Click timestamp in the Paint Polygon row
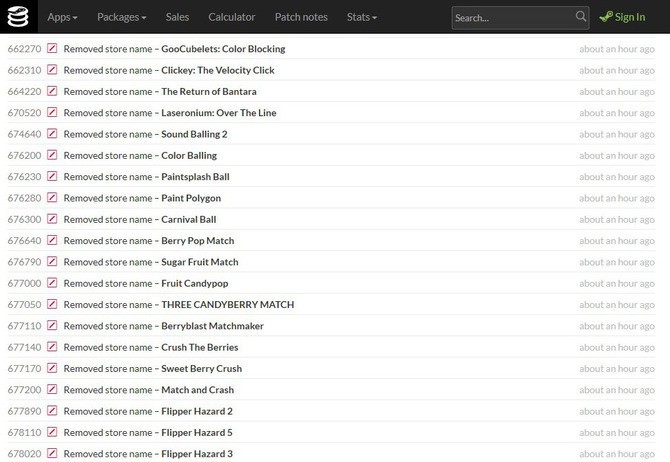Viewport: 670px width, 462px height. (x=617, y=198)
